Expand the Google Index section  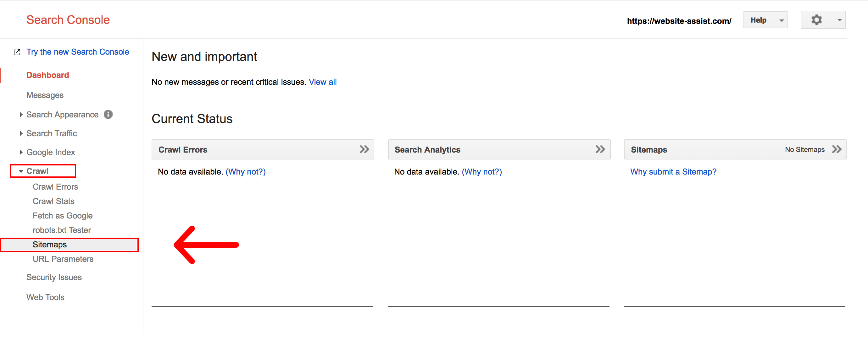[x=51, y=152]
